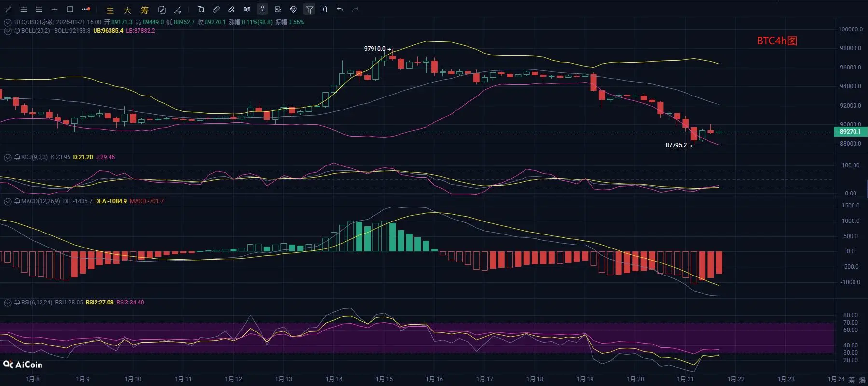868x386 pixels.
Task: Toggle the funnel filter button
Action: 309,9
